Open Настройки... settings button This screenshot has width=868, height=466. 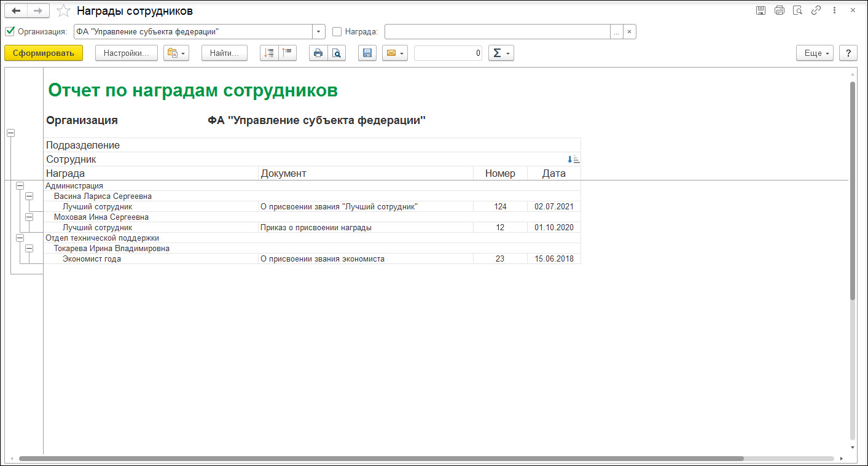tap(127, 53)
